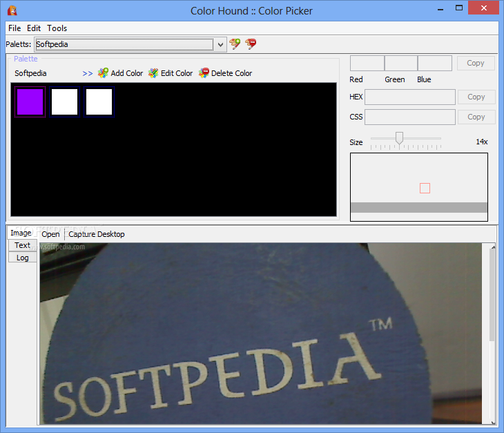This screenshot has height=433, width=504.
Task: Click the Red value field
Action: pyautogui.click(x=367, y=63)
